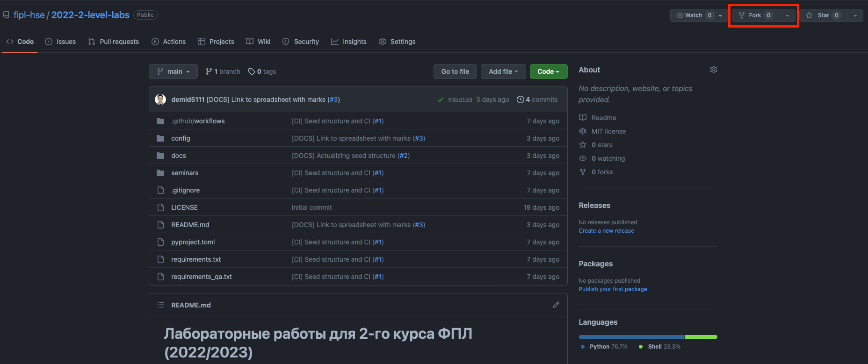Open the About section settings gear
This screenshot has width=868, height=364.
click(714, 70)
